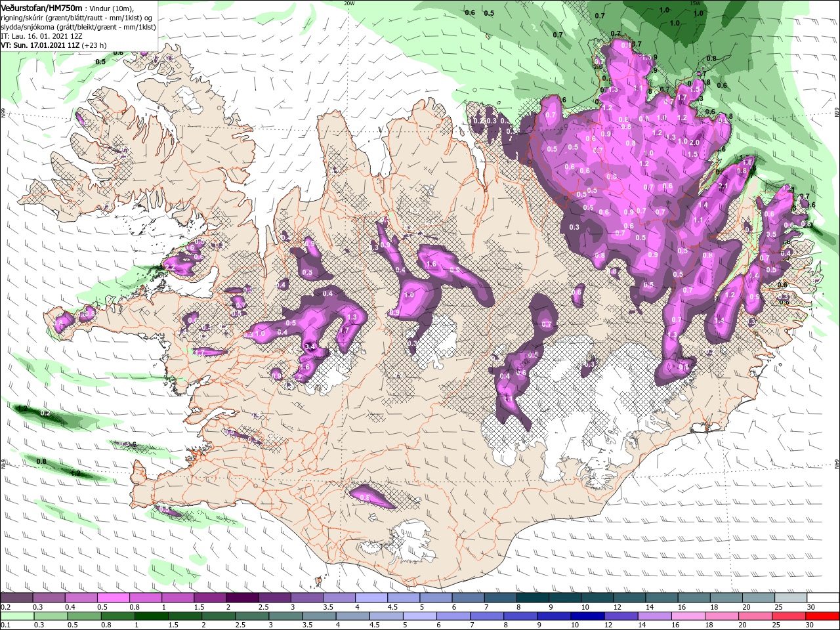Screen dimensions: 840x630
Task: Pick the light gray 25 swatch in upper scale
Action: pos(791,598)
